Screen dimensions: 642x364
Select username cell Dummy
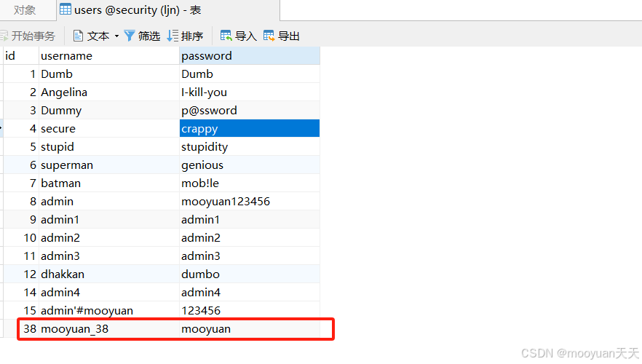109,111
